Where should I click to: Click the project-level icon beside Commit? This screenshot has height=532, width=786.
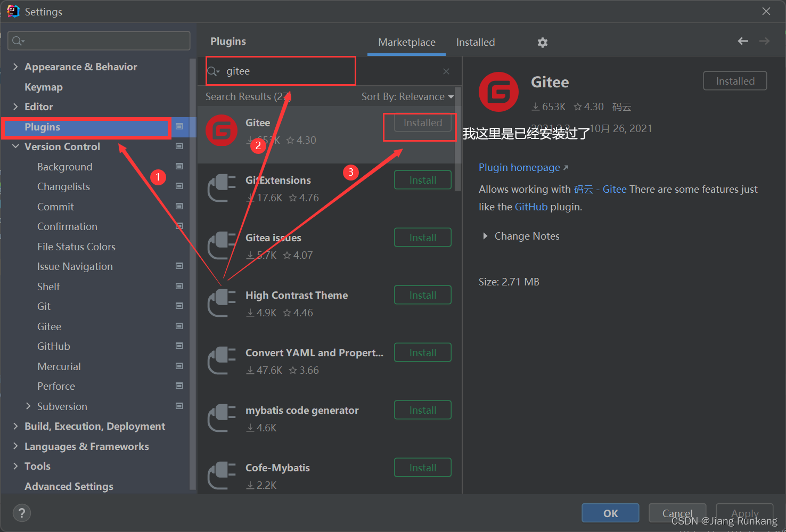[179, 207]
